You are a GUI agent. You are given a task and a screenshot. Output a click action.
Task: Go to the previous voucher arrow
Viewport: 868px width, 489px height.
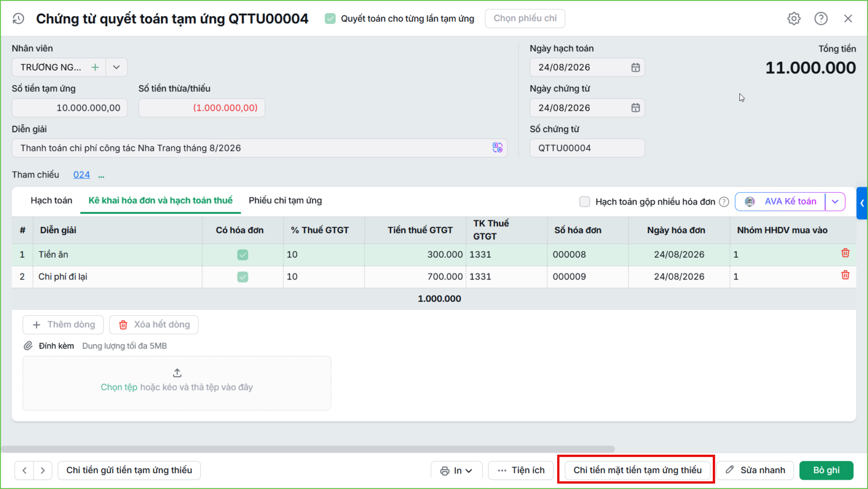click(x=24, y=471)
